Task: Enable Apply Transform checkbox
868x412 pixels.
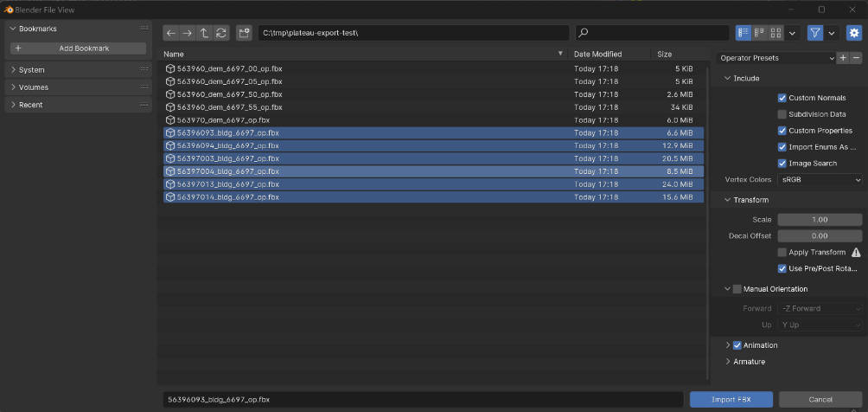Action: click(782, 252)
